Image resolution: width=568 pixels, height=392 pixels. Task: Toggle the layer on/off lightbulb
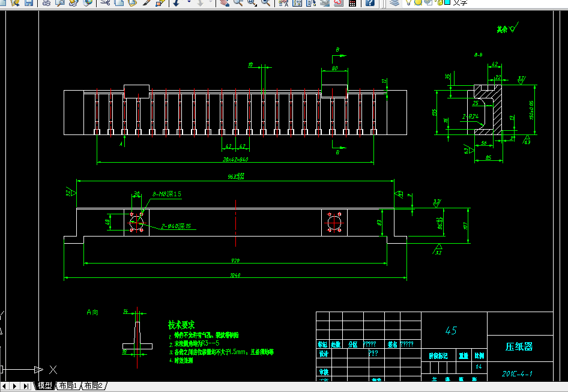tap(409, 2)
